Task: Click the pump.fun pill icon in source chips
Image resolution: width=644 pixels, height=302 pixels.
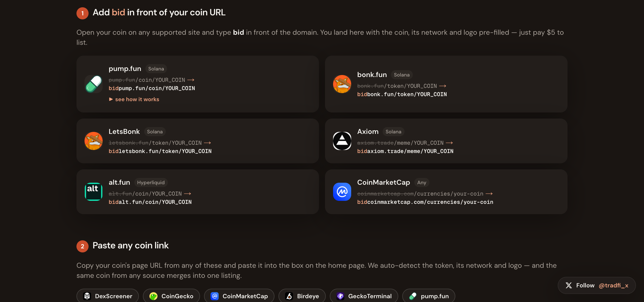Action: (x=413, y=296)
